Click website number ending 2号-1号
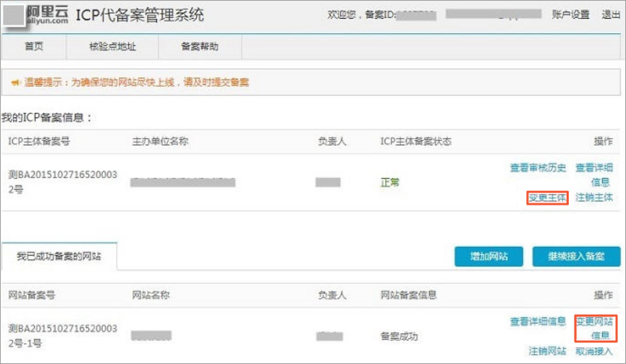Image resolution: width=626 pixels, height=364 pixels. (63, 336)
